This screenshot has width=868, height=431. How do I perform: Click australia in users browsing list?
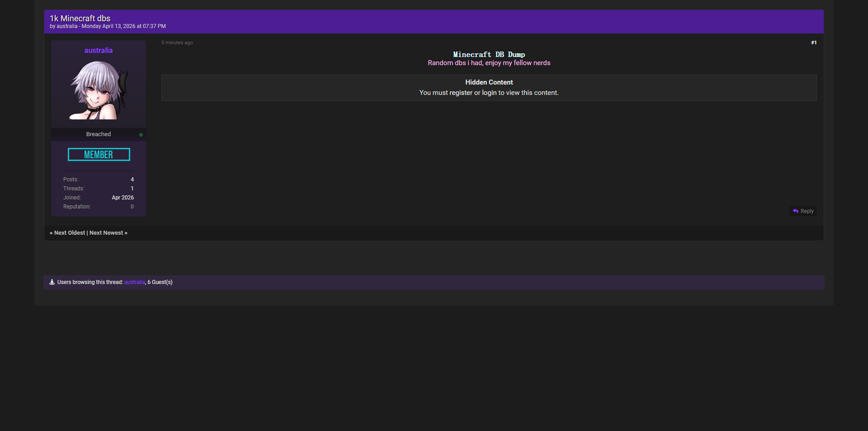point(135,282)
